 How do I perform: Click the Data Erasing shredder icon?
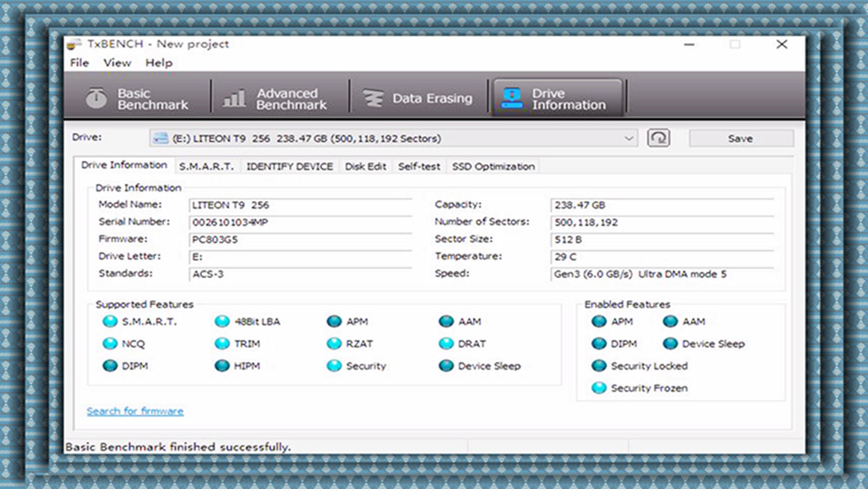point(373,98)
